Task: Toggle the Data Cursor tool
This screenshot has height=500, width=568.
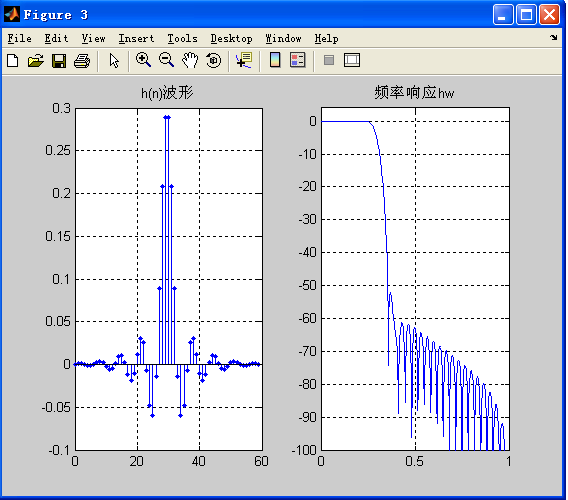Action: [x=244, y=60]
